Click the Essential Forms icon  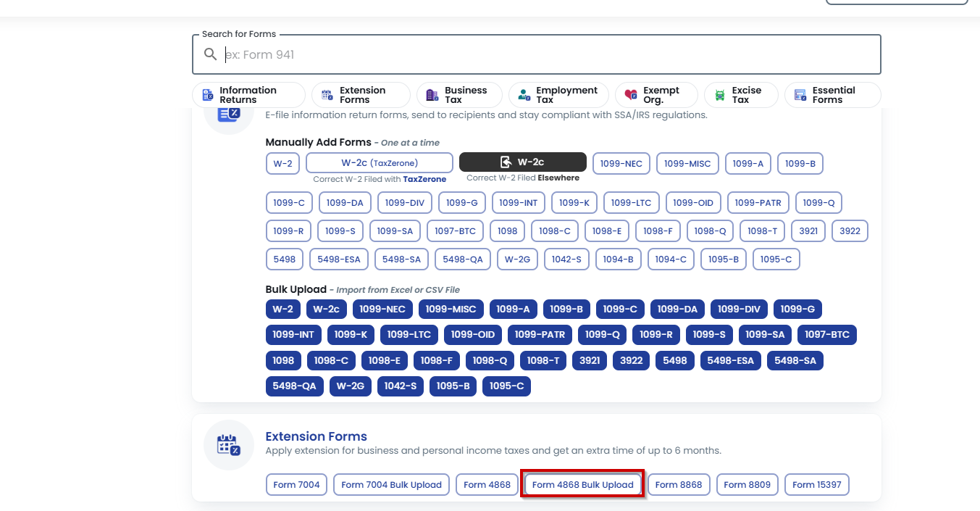click(x=800, y=95)
